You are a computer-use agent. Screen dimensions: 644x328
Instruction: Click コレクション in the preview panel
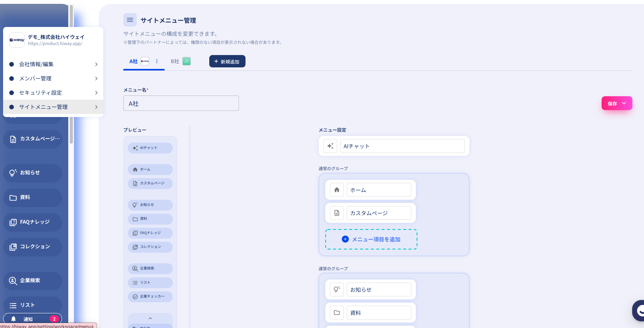(x=150, y=247)
